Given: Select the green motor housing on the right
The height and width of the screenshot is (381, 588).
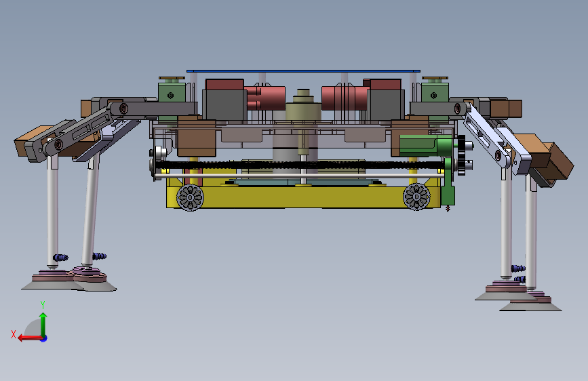Looking at the screenshot, I should coord(425,146).
